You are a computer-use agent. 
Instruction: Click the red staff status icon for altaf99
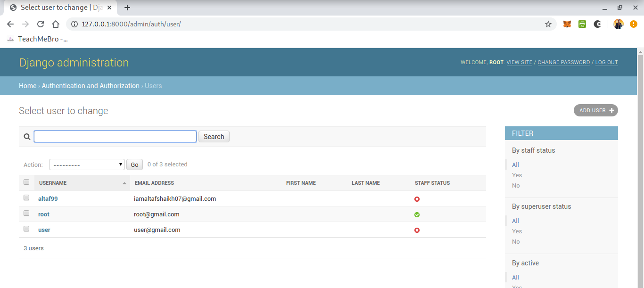[417, 199]
